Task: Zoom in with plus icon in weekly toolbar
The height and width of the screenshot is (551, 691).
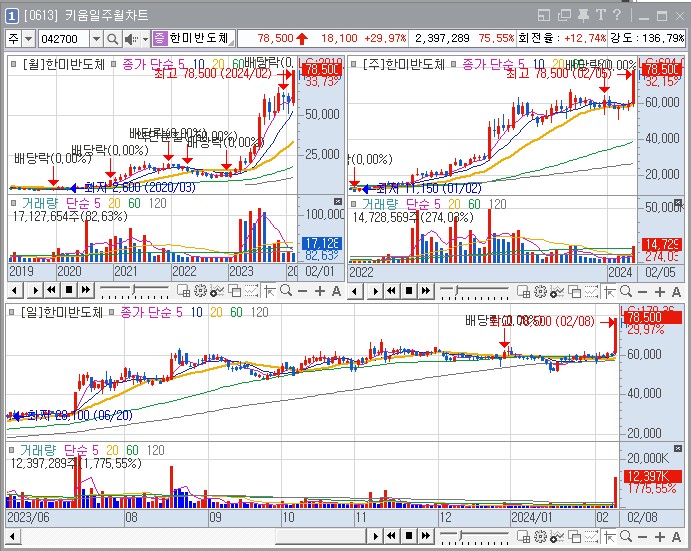Action: click(660, 291)
